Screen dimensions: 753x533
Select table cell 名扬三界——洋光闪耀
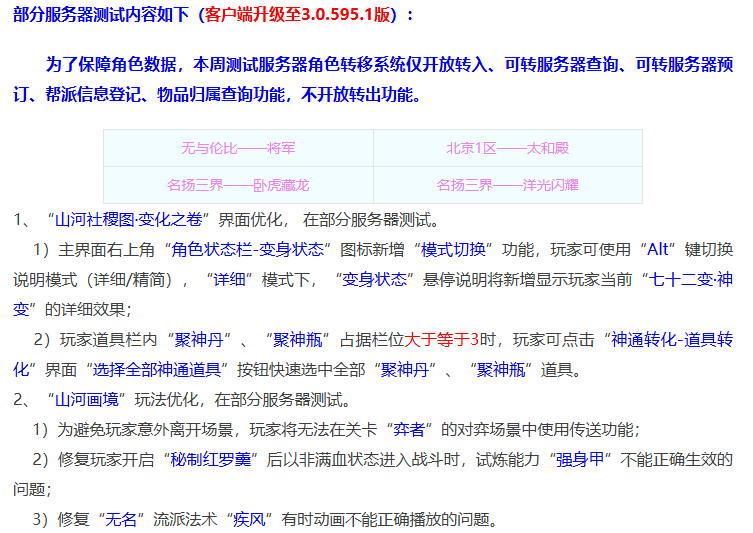(x=507, y=185)
